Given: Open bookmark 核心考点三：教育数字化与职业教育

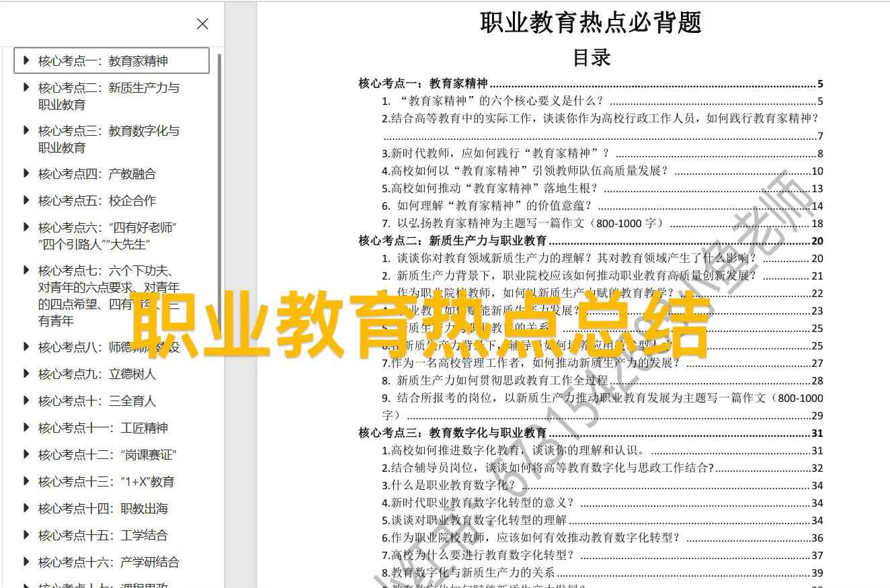Looking at the screenshot, I should pos(109,139).
